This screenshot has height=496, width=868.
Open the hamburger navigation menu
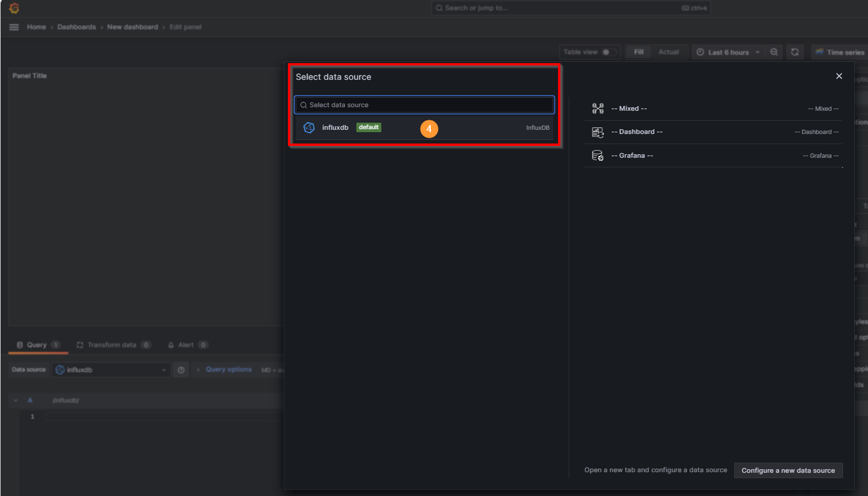pyautogui.click(x=14, y=27)
